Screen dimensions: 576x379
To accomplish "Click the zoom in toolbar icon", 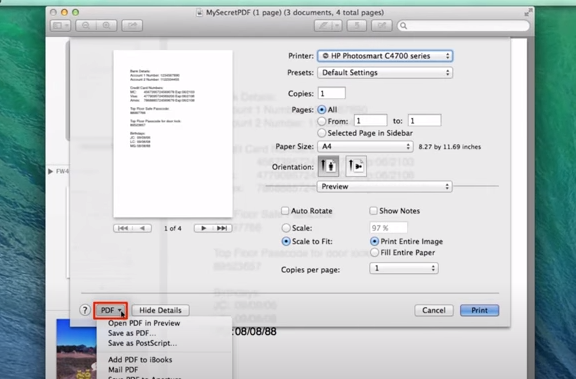I will click(107, 25).
